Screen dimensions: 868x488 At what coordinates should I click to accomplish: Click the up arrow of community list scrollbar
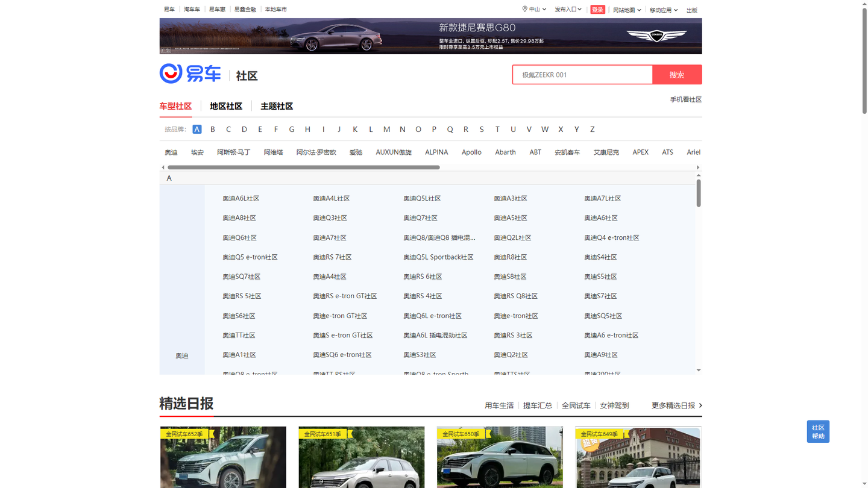[x=699, y=175]
